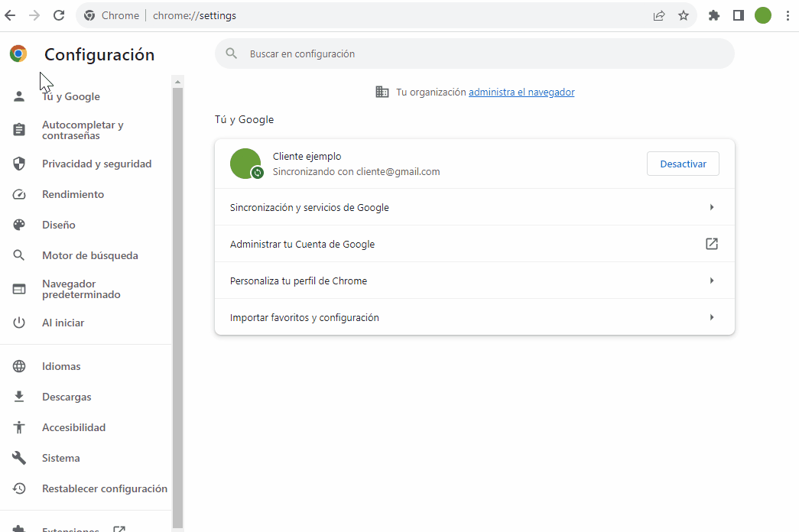Image resolution: width=799 pixels, height=532 pixels.
Task: Open Sincronización y servicios de Google row
Action: pos(474,207)
